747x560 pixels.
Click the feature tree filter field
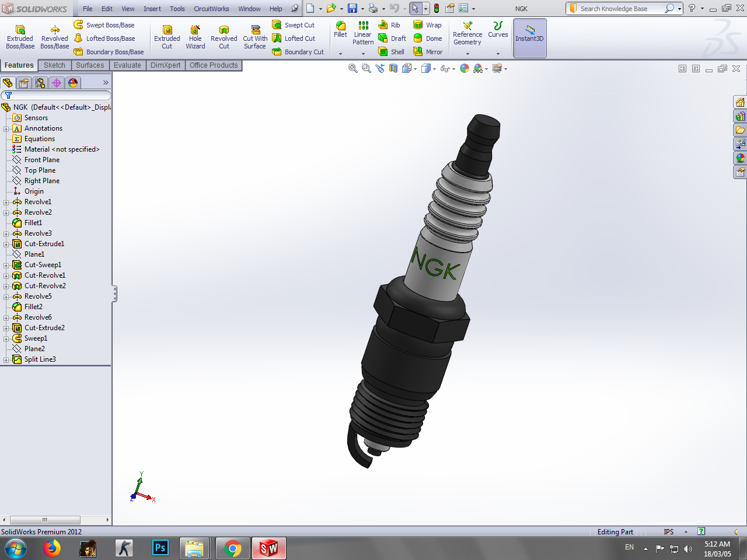click(56, 95)
